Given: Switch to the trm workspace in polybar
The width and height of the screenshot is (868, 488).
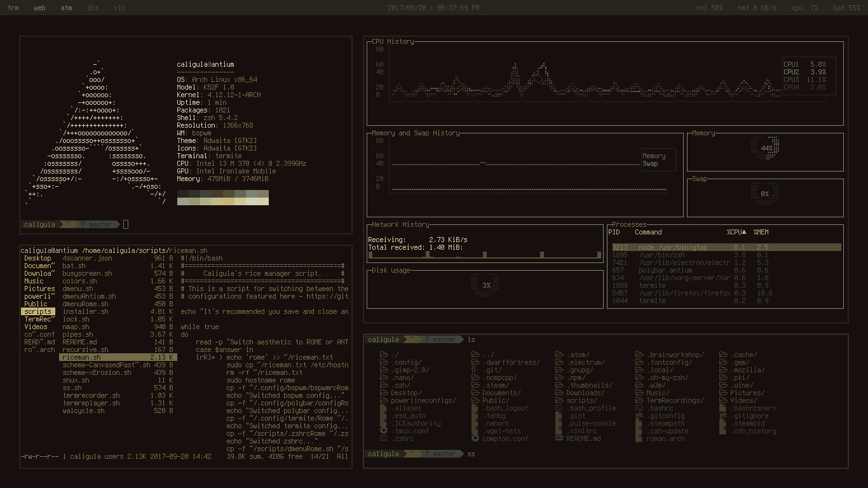Looking at the screenshot, I should (13, 8).
